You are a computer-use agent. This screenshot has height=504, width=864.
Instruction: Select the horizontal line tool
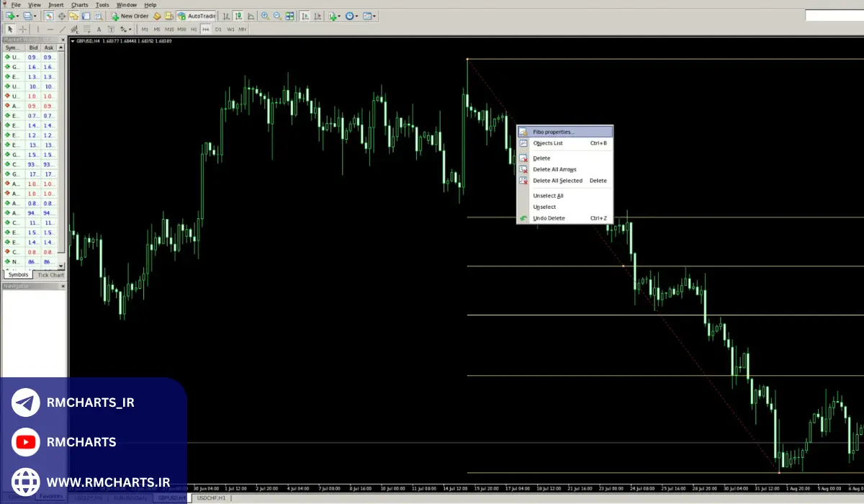point(50,30)
